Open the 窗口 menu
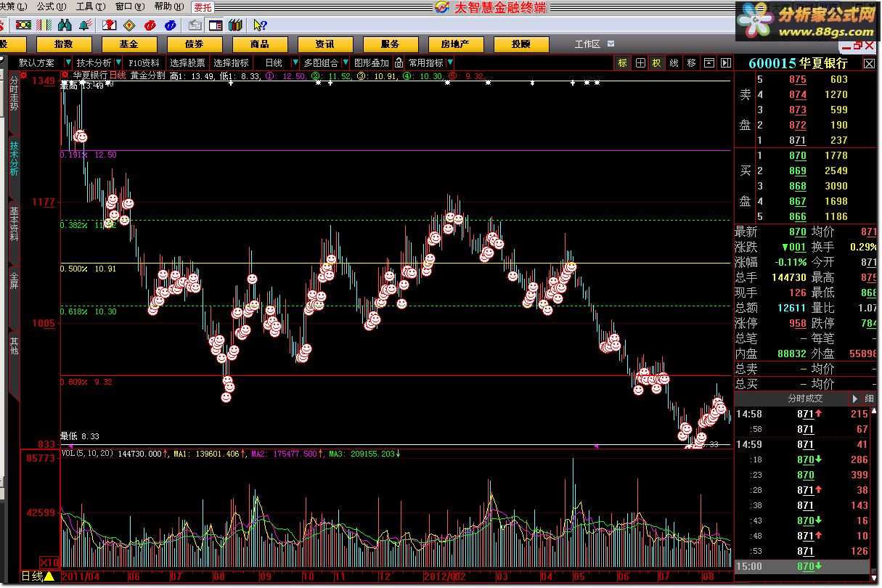The height and width of the screenshot is (588, 882). click(129, 7)
